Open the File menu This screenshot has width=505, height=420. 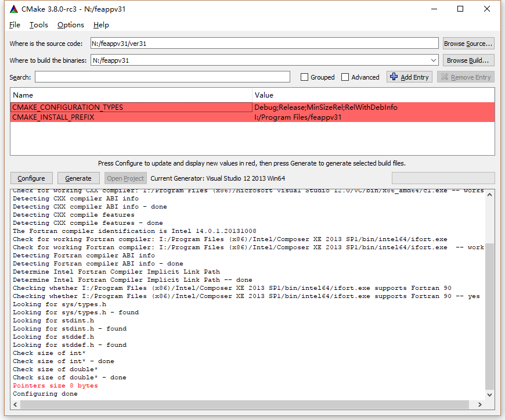[14, 25]
